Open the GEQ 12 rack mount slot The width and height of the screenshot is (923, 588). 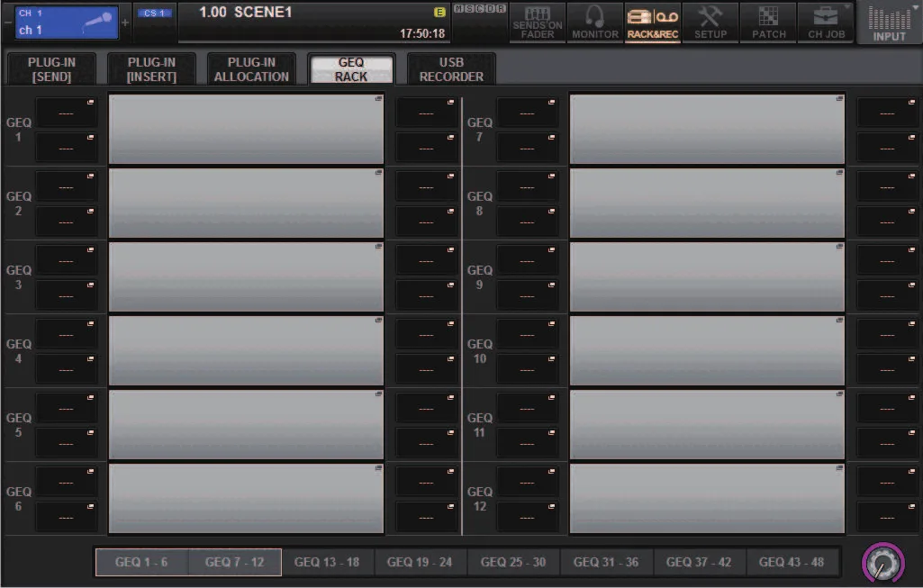(x=707, y=499)
